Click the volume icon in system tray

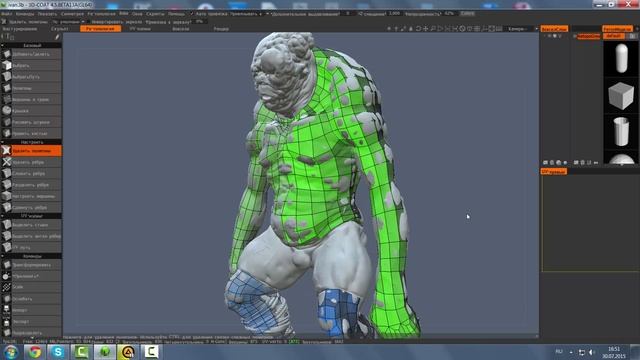[592, 352]
